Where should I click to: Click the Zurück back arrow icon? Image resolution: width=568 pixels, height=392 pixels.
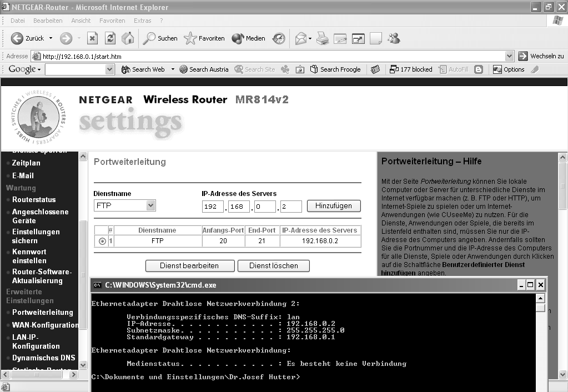pos(17,38)
